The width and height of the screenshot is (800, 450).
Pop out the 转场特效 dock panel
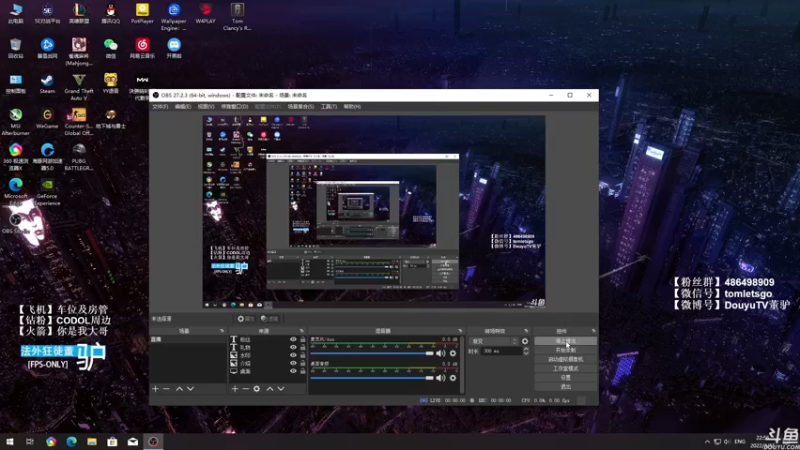[x=526, y=331]
